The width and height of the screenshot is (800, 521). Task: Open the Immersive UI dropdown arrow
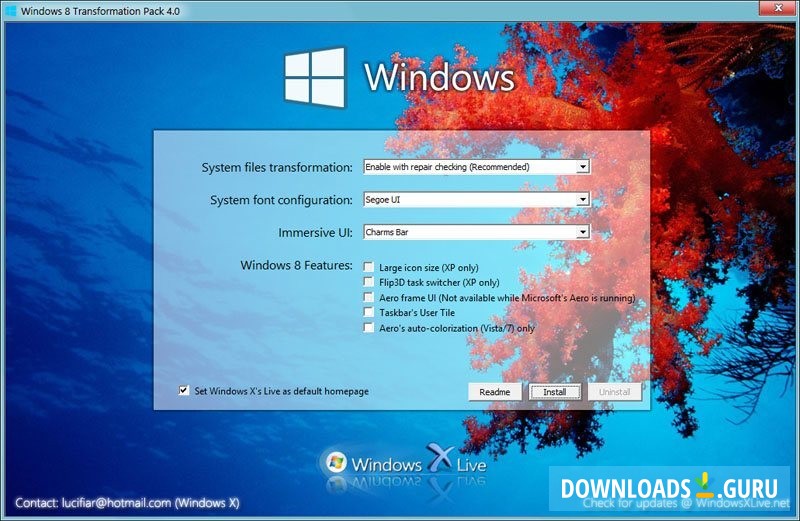point(583,232)
